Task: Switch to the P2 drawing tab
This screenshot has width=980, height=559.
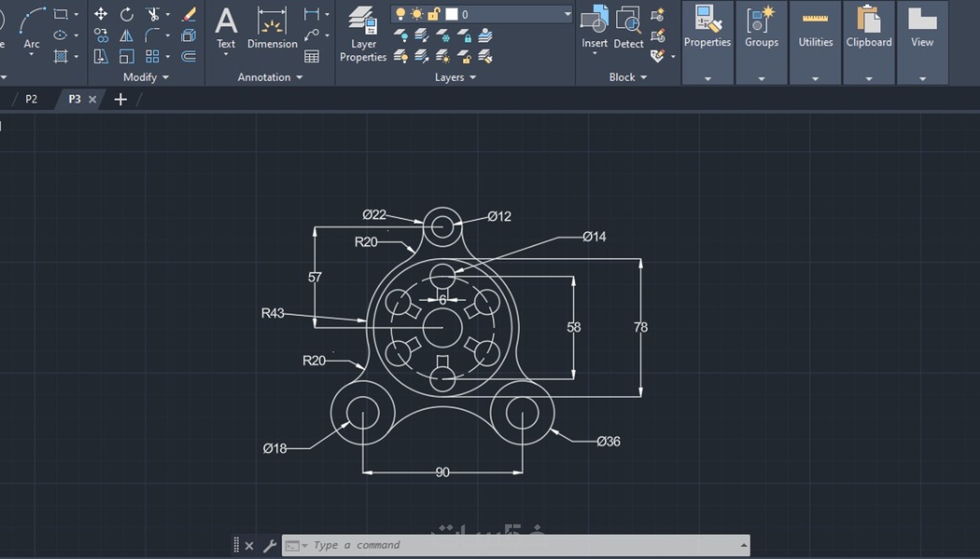Action: pyautogui.click(x=31, y=99)
